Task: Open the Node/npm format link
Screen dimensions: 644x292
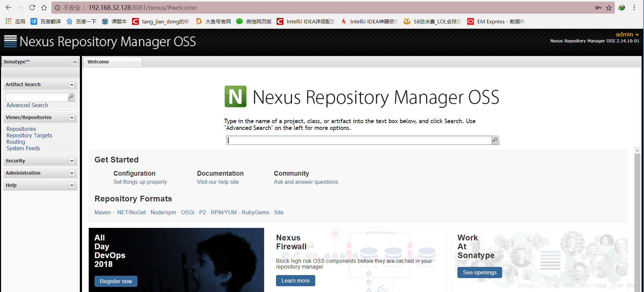Action: point(163,212)
